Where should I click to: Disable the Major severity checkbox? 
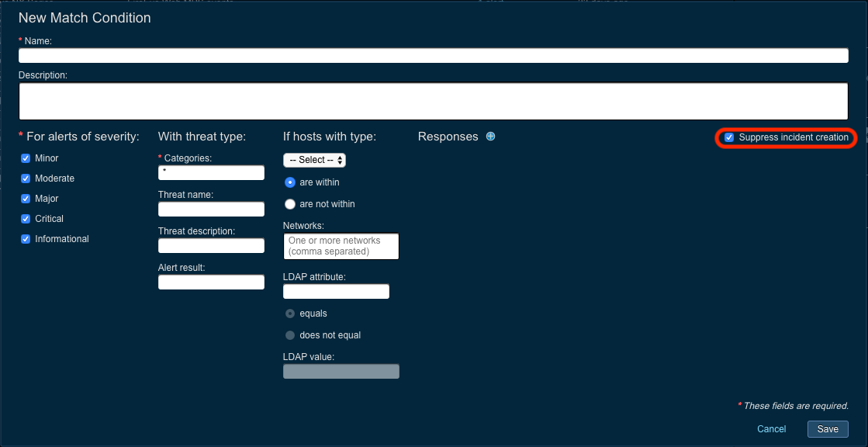click(x=26, y=199)
